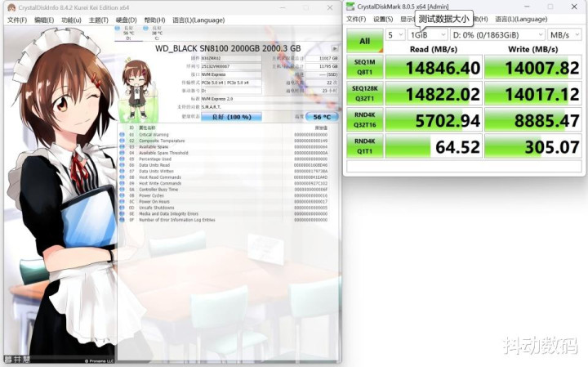Screen dimensions: 588x367
Task: Open CrystalDiskInfo 功能(u) menu
Action: 71,20
